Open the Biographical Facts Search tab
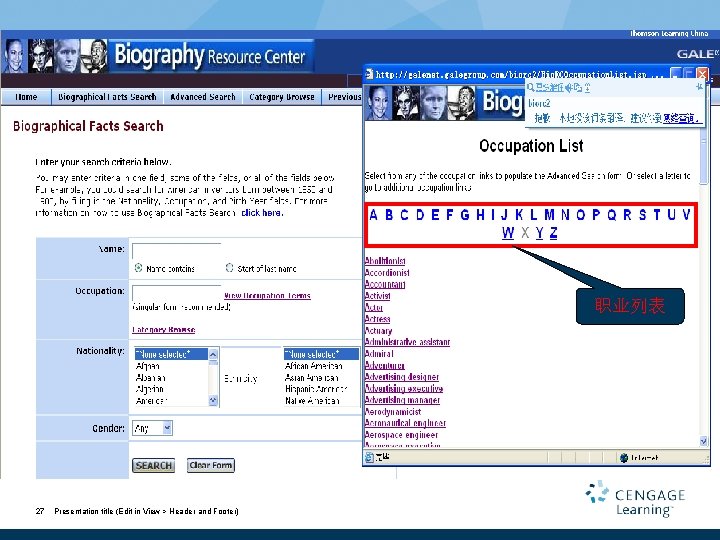The image size is (720, 540). [107, 97]
